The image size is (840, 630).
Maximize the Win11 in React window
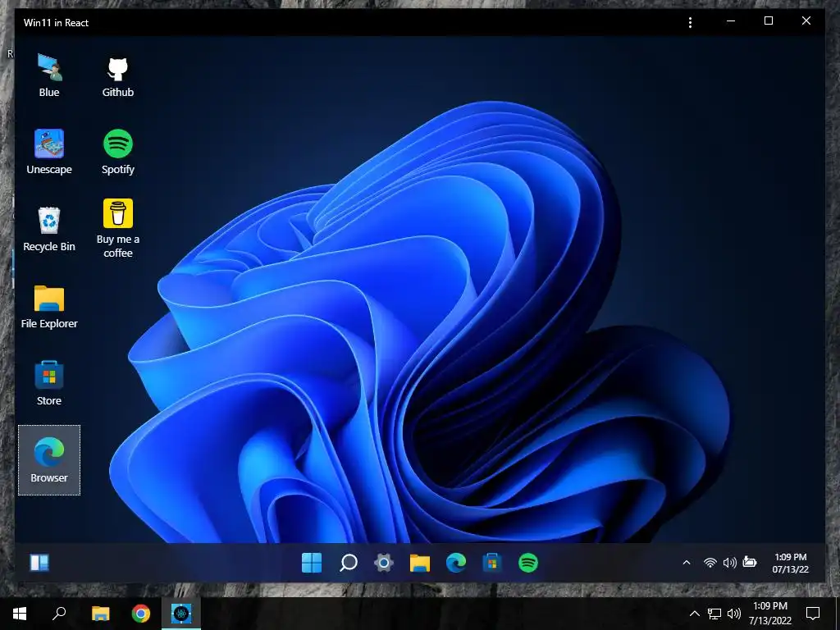(768, 21)
